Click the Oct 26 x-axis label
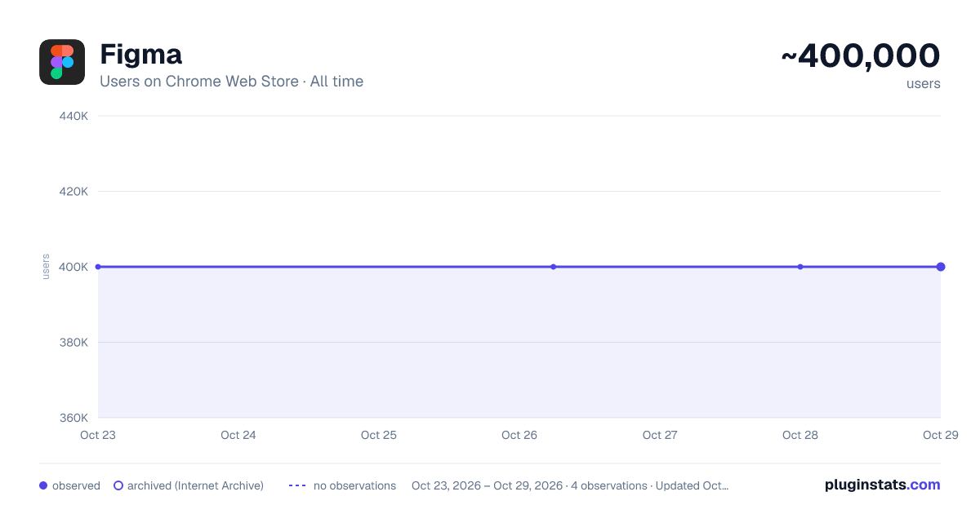 coord(519,435)
